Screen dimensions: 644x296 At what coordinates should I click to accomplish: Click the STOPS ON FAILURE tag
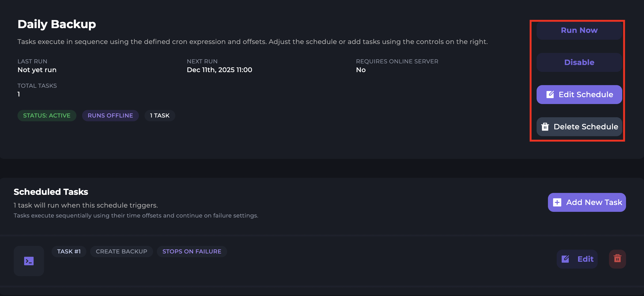click(x=192, y=252)
